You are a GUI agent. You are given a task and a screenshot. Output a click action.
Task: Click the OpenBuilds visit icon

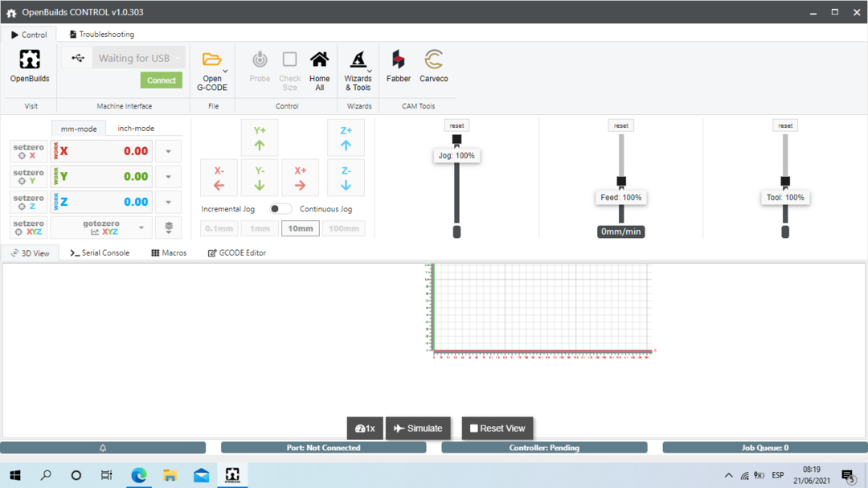click(30, 61)
